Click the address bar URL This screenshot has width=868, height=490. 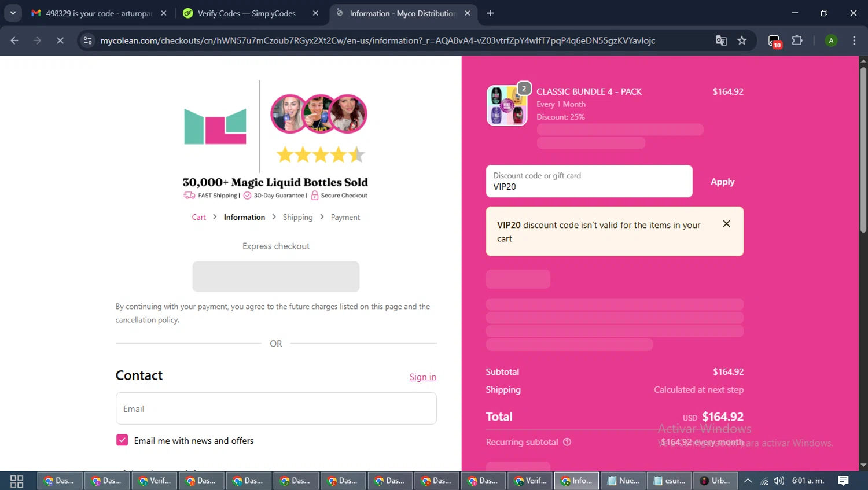(377, 40)
